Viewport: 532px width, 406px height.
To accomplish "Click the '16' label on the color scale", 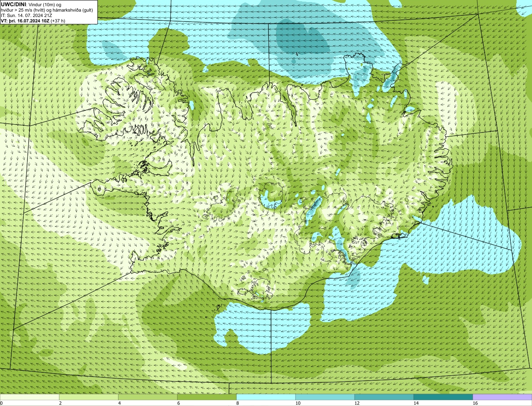I will (x=475, y=403).
